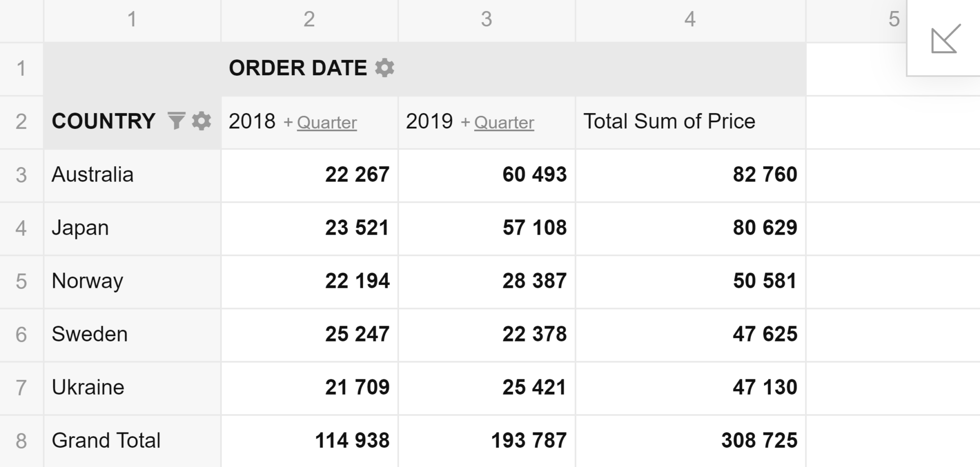This screenshot has height=467, width=980.
Task: Open the ORDER DATE settings gear
Action: [385, 68]
